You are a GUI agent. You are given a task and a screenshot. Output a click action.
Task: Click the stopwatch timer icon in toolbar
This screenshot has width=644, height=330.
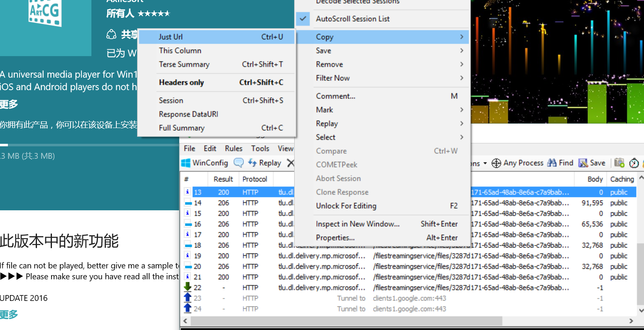[634, 163]
